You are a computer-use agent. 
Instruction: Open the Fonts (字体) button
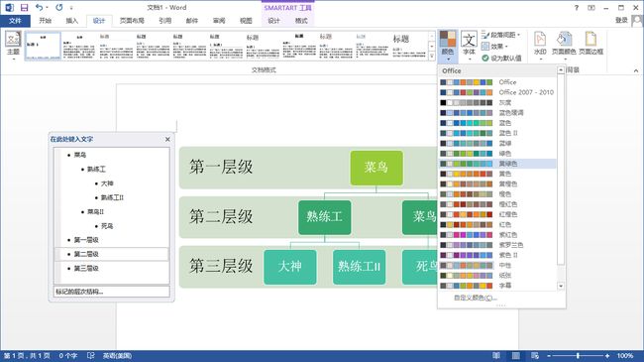click(x=469, y=46)
